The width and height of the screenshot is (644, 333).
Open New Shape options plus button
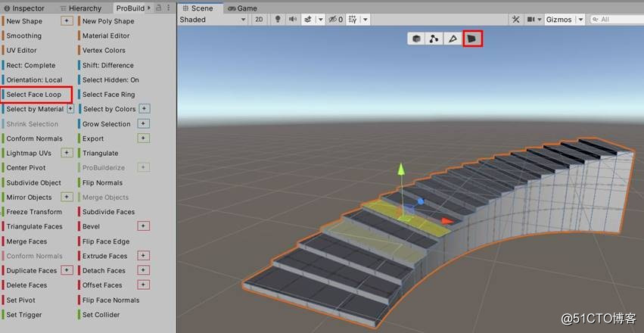click(67, 21)
